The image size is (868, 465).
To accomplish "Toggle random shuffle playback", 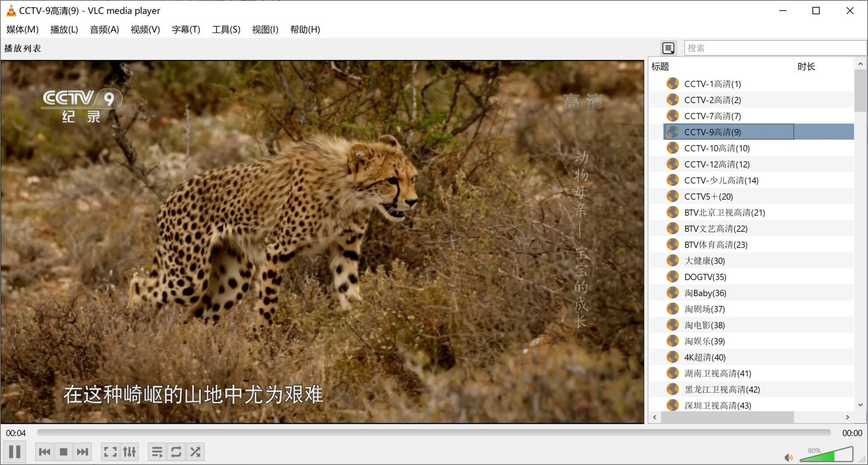I will [195, 451].
